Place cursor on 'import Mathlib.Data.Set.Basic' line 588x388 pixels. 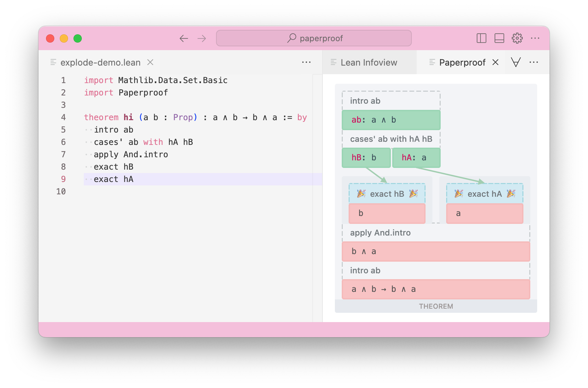156,80
